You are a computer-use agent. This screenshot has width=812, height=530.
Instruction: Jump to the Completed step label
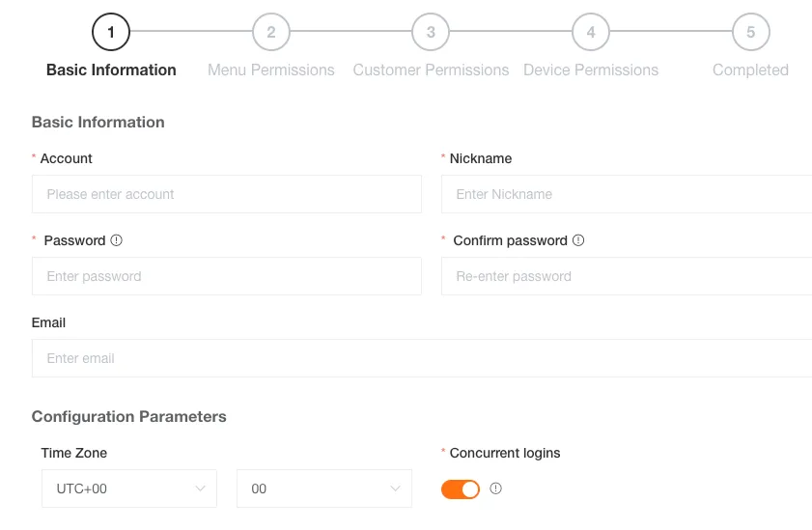(750, 70)
